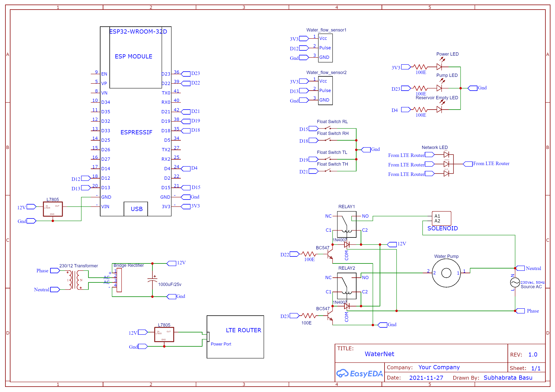This screenshot has height=392, width=555.
Task: Click the 100E resistor on the D22 line
Action: [x=309, y=254]
